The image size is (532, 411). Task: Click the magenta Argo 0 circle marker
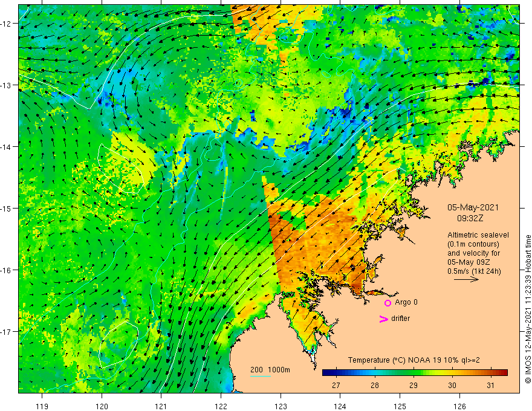388,303
